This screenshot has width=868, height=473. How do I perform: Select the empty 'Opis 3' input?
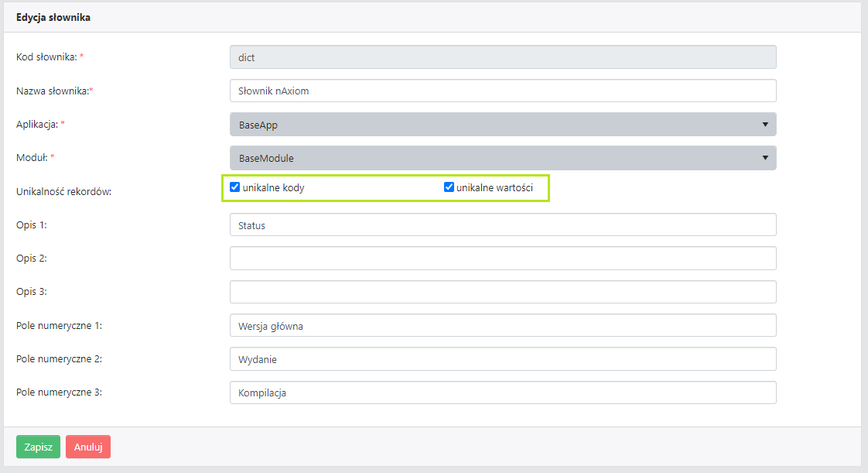click(x=503, y=292)
